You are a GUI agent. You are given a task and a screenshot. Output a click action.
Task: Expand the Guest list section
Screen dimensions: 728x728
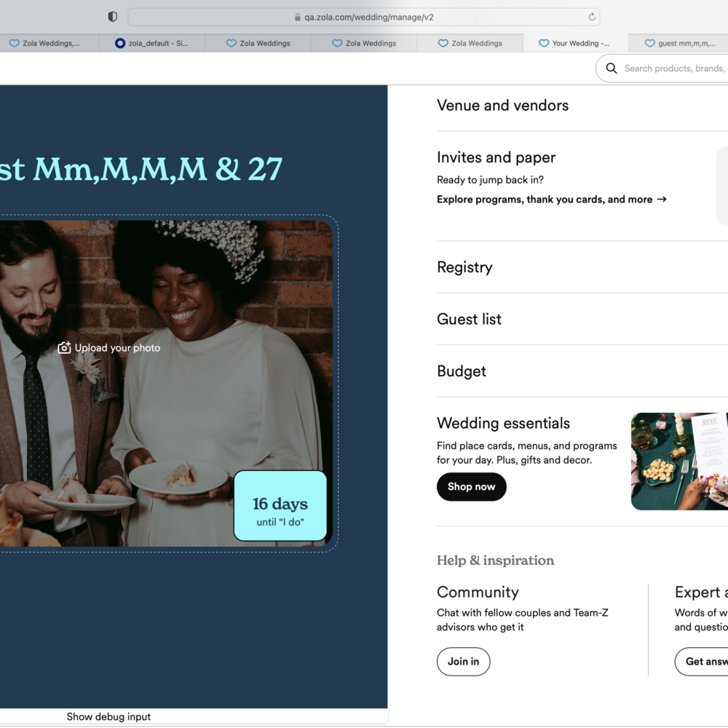click(x=469, y=319)
